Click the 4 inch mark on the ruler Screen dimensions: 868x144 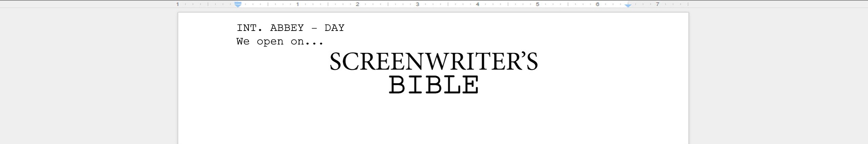[x=477, y=4]
